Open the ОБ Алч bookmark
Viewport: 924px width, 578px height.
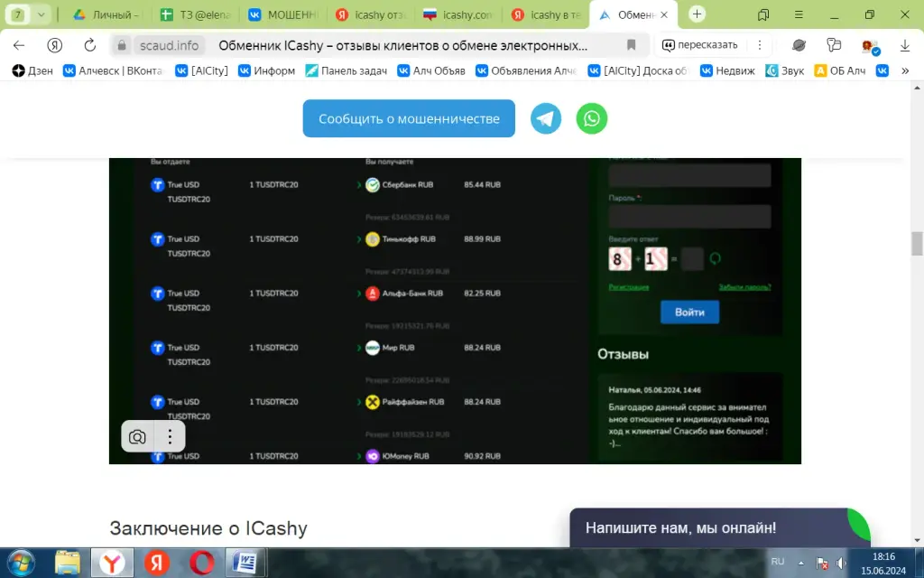(840, 70)
